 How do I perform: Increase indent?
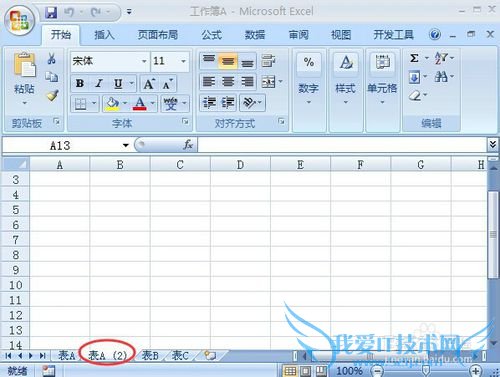(228, 103)
